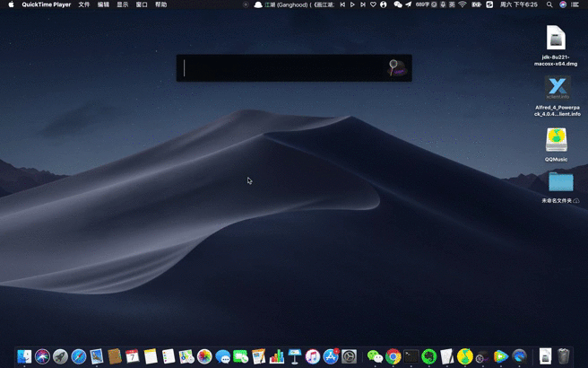
Task: Open yellow QQMusic icon in dock
Action: coord(465,356)
